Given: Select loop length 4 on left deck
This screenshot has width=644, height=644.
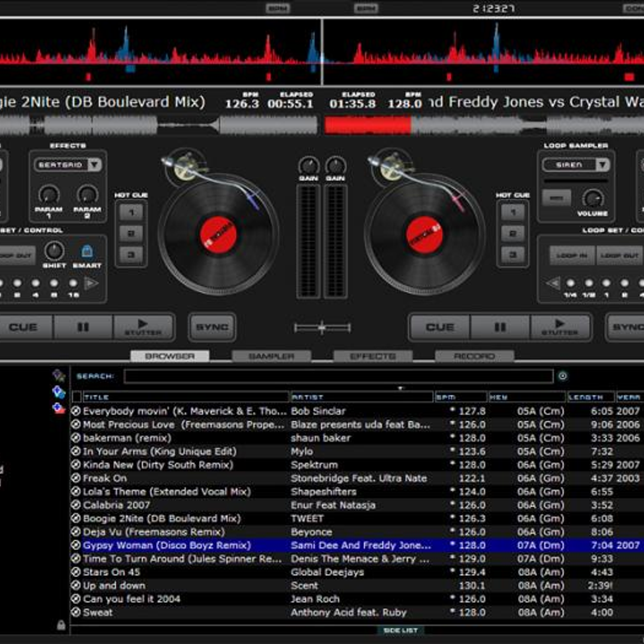Looking at the screenshot, I should [36, 283].
